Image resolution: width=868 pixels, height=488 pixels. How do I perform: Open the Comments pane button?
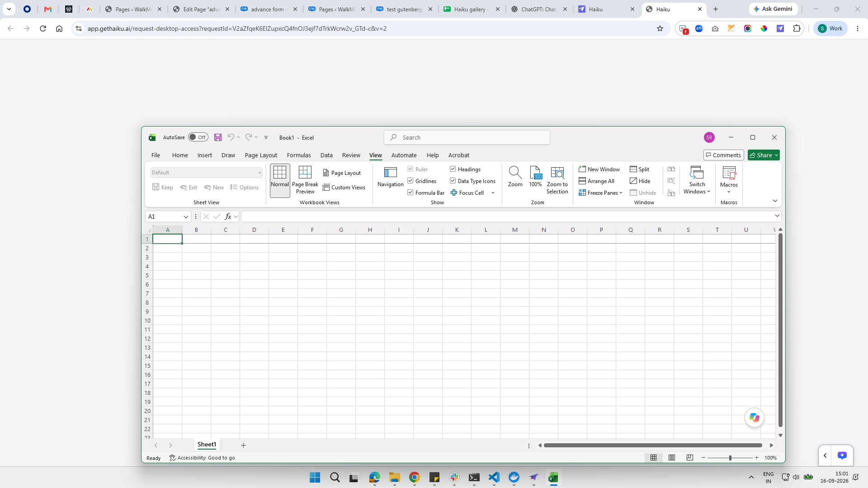723,155
